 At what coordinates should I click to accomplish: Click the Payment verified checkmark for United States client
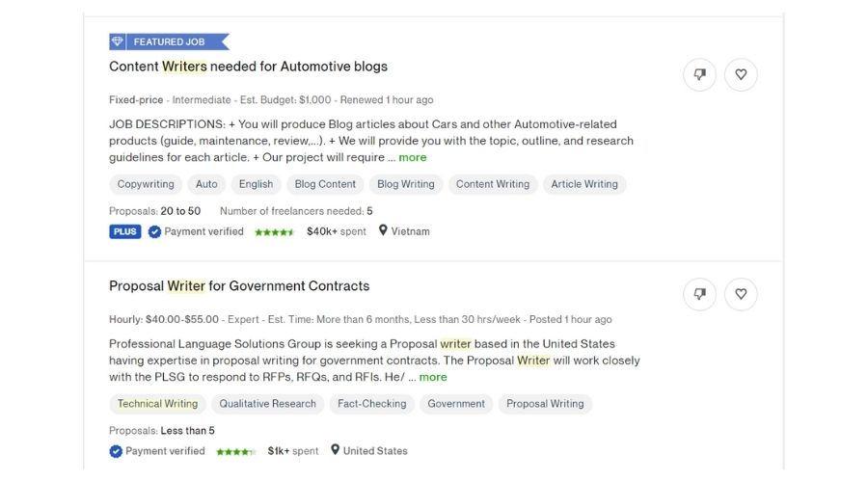pos(116,451)
